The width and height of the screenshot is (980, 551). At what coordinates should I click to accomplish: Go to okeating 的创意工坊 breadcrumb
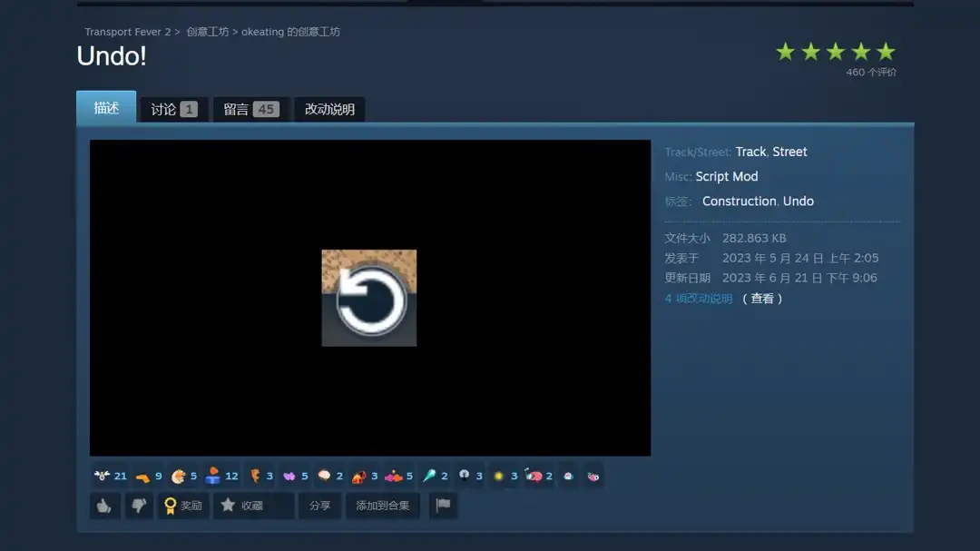pos(290,32)
